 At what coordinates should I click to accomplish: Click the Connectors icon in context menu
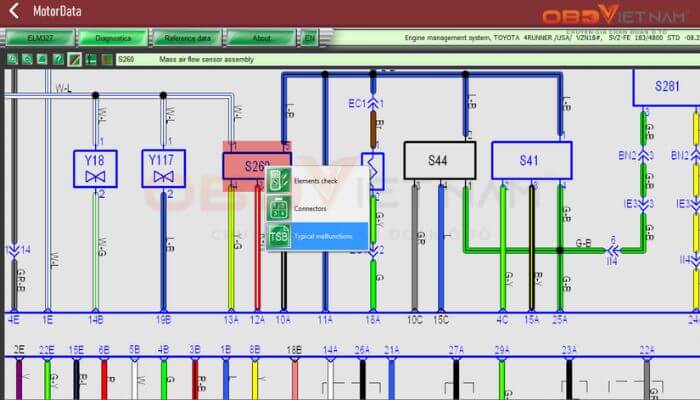point(279,208)
